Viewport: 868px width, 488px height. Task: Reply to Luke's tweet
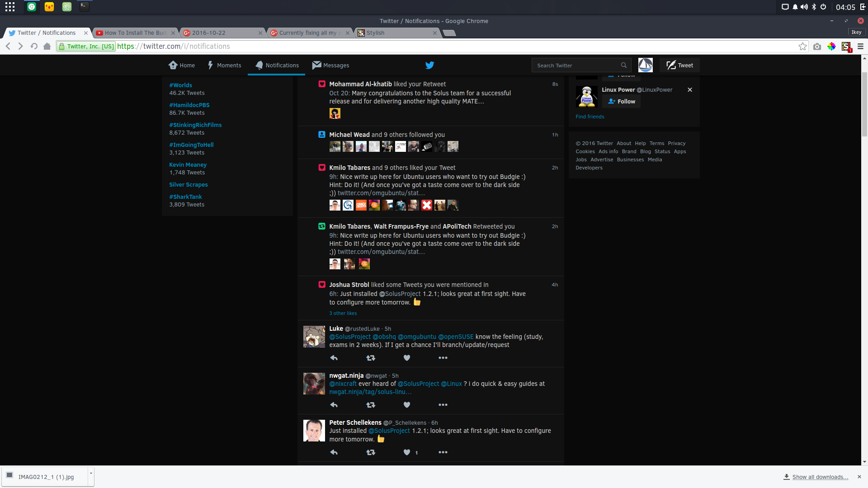click(334, 358)
